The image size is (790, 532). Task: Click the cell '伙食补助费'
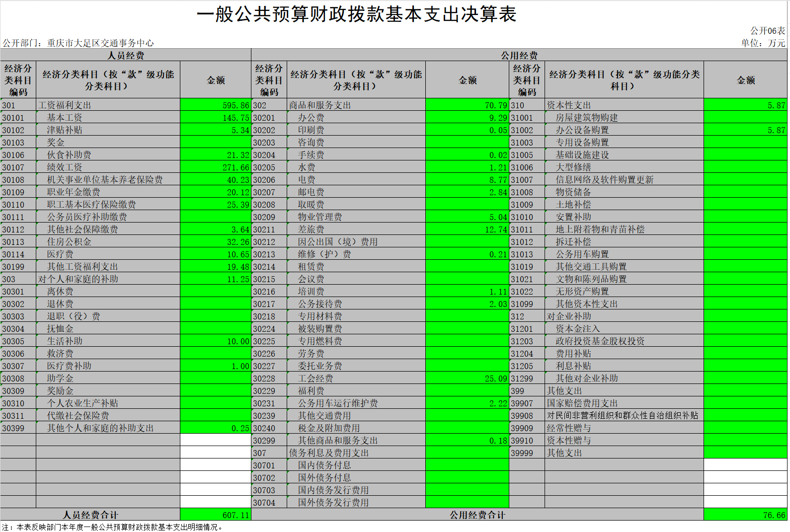tap(108, 154)
